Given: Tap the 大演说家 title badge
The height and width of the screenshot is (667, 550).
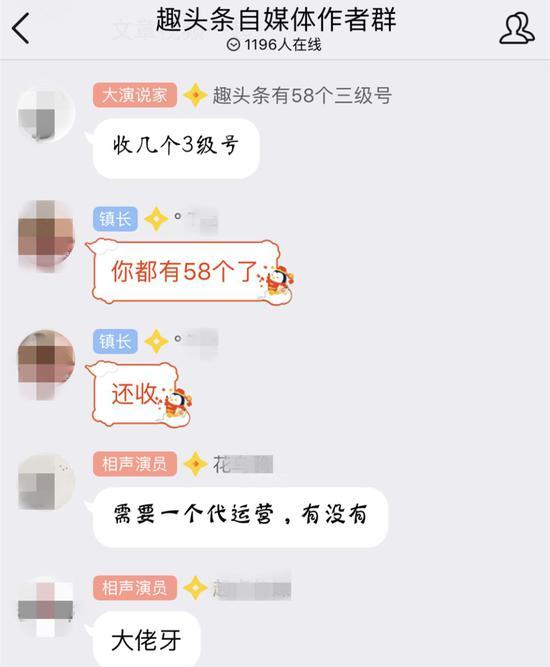Looking at the screenshot, I should (135, 95).
